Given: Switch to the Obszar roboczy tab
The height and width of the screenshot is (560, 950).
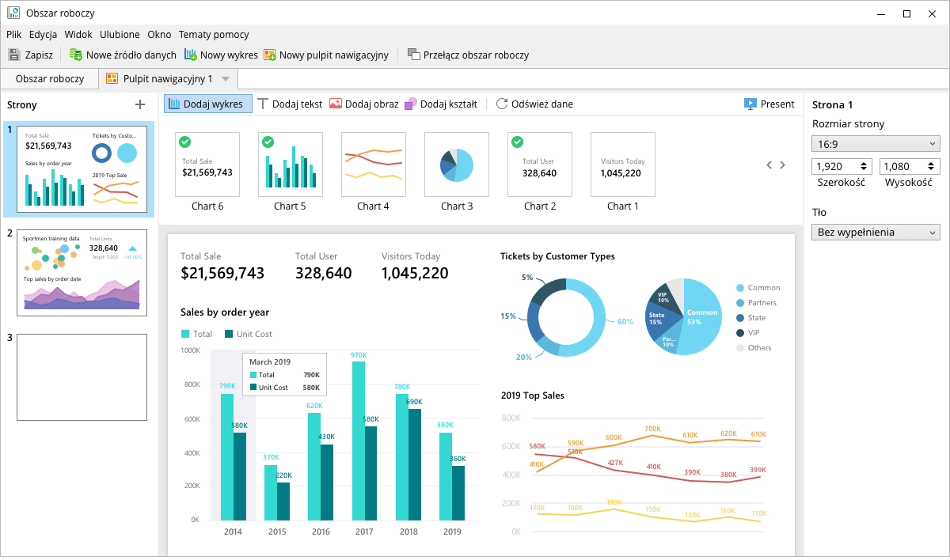Looking at the screenshot, I should coord(50,78).
